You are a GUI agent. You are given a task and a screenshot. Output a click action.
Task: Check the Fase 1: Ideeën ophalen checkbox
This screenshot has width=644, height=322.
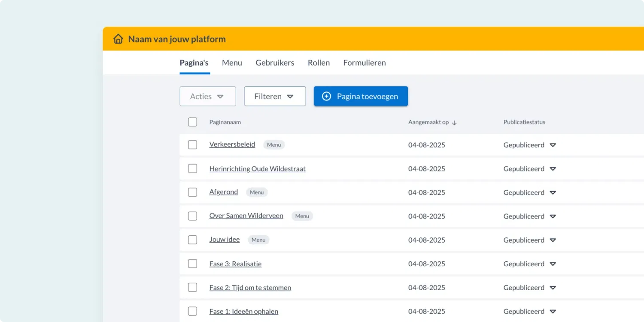point(192,311)
